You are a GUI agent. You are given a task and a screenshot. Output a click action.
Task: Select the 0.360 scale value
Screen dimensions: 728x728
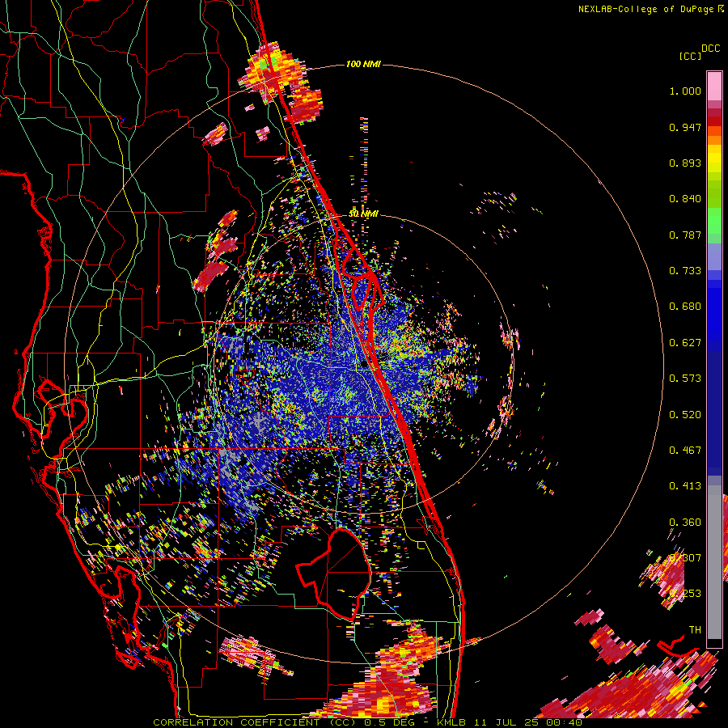(x=685, y=523)
